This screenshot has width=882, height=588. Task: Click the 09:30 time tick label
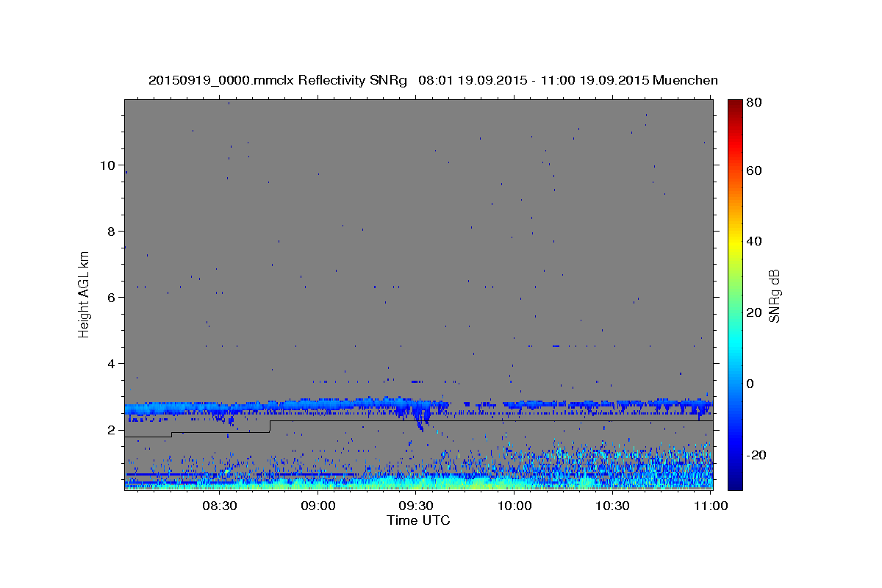416,506
